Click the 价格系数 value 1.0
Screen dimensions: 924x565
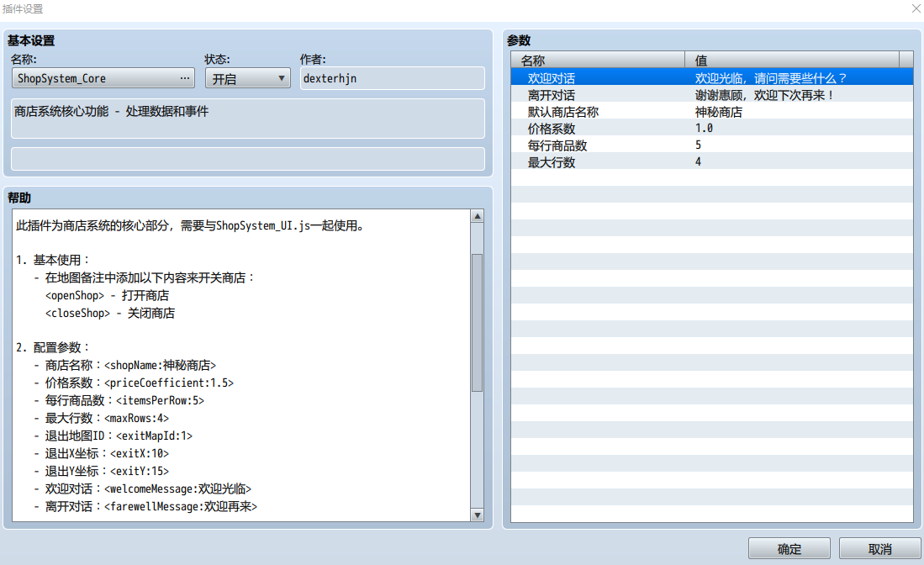[x=704, y=129]
